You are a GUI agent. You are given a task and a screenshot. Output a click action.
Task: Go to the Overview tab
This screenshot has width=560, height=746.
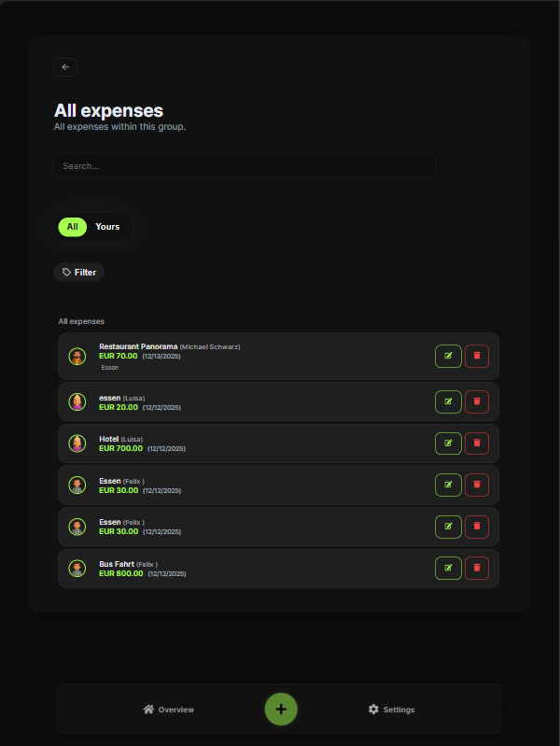(169, 710)
